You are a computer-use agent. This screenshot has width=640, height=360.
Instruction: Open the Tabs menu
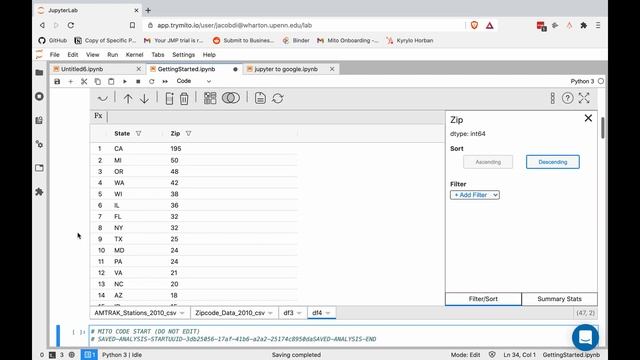[158, 55]
